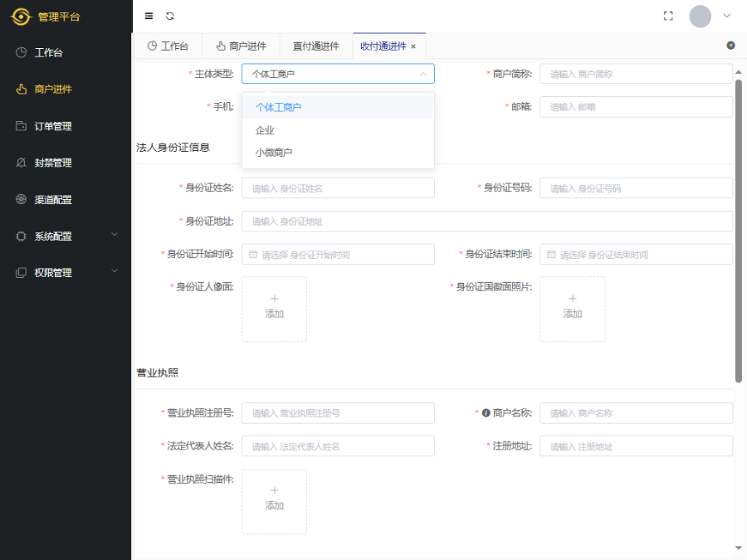
Task: Switch to the 工作台 tab
Action: pyautogui.click(x=168, y=46)
